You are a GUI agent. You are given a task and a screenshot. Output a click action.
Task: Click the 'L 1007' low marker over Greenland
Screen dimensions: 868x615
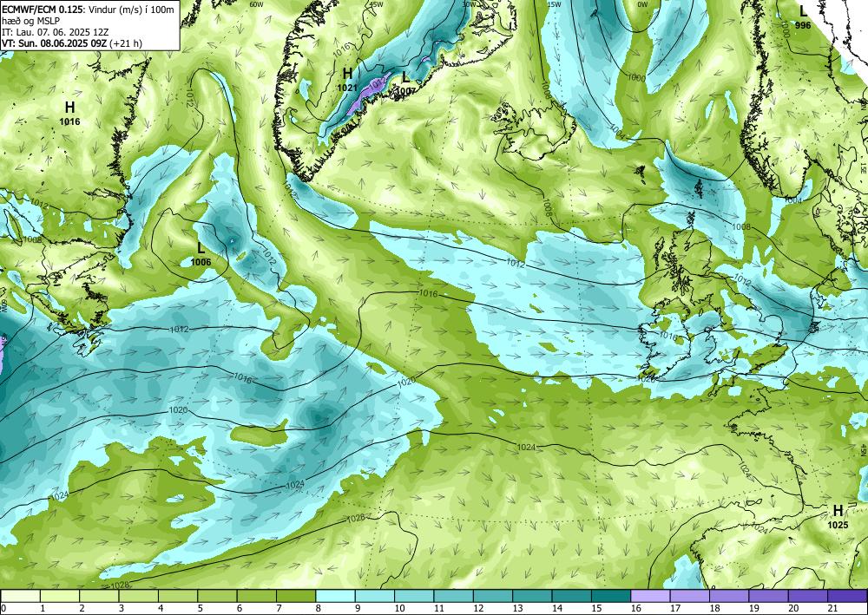point(405,83)
